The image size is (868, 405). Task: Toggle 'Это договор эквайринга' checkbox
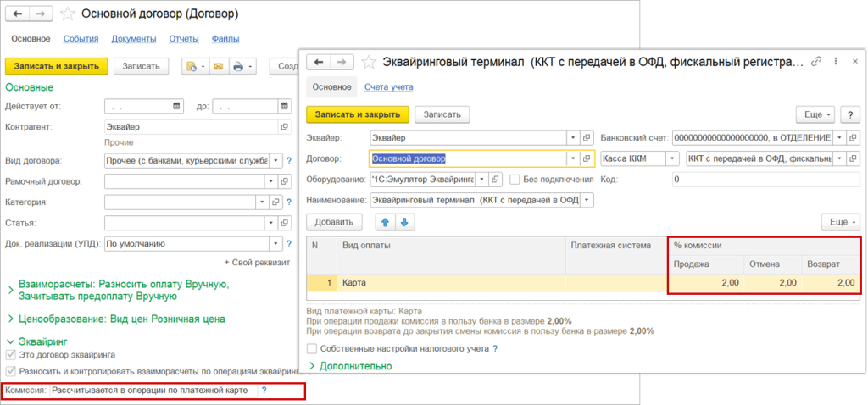[x=11, y=354]
